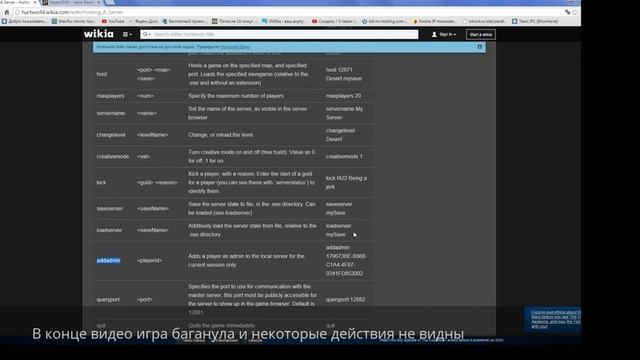
Task: Click the example text 'queryport 12882'
Action: [345, 300]
